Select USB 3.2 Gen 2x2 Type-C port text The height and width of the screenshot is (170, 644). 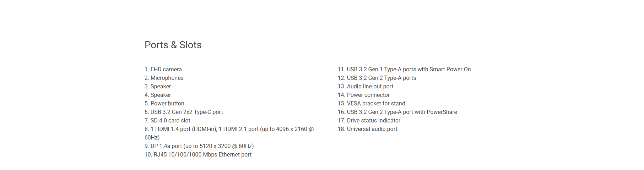pos(184,112)
